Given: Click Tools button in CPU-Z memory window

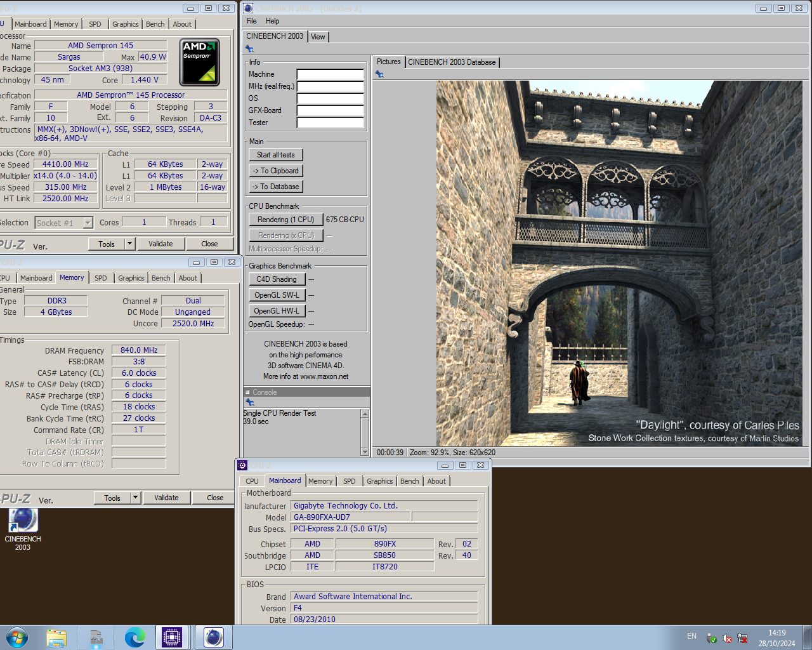Looking at the screenshot, I should [x=112, y=498].
